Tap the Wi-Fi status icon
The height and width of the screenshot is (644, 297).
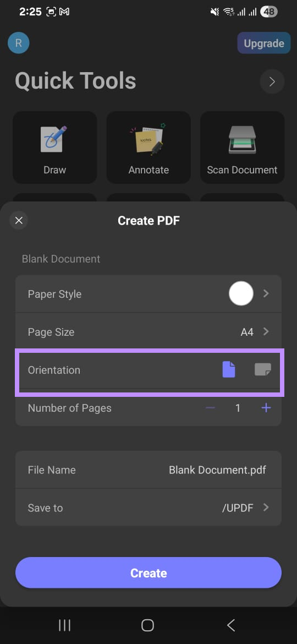[x=228, y=12]
